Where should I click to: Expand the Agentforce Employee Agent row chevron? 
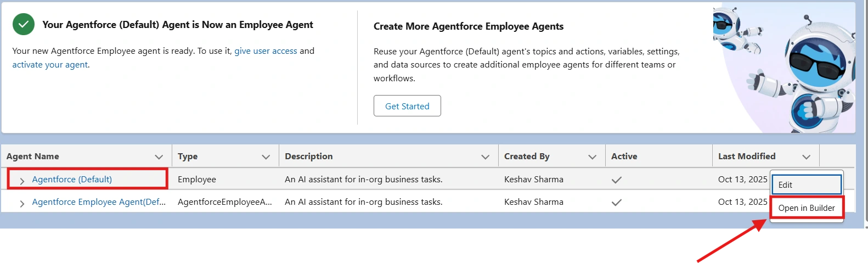coord(22,203)
